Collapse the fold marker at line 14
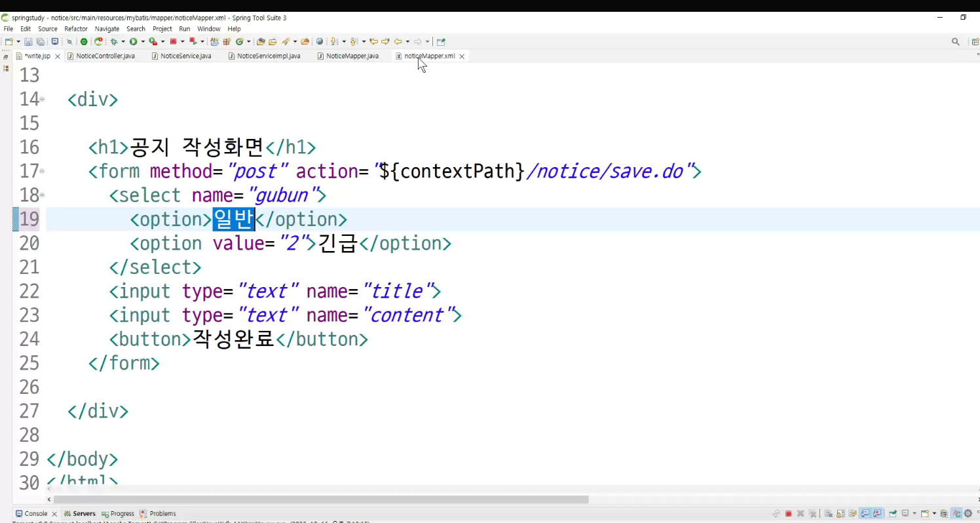This screenshot has width=980, height=523. pyautogui.click(x=42, y=100)
